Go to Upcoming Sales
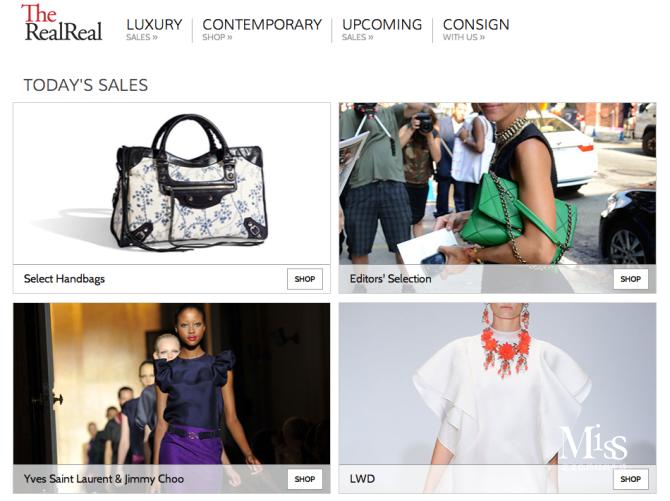This screenshot has height=501, width=670. click(382, 29)
